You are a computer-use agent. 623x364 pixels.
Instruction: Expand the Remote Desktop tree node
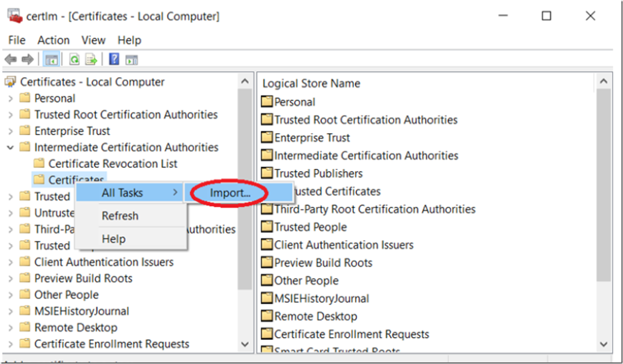coord(11,328)
